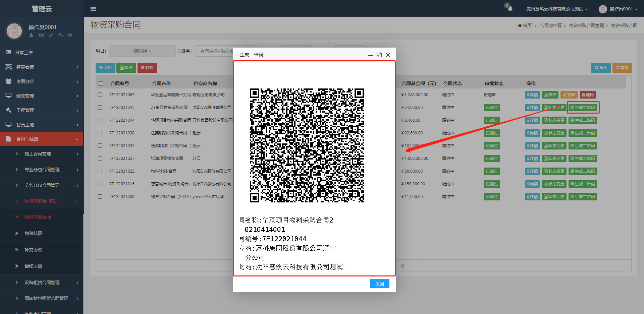This screenshot has height=314, width=644.
Task: Expand 劳务分包合同管理 submenu
Action: (42, 185)
